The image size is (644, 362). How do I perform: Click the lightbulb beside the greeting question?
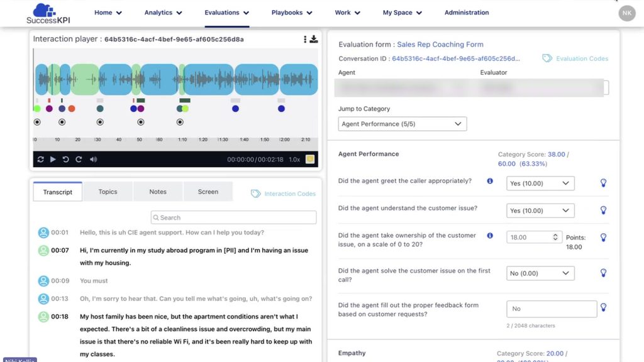(x=603, y=183)
